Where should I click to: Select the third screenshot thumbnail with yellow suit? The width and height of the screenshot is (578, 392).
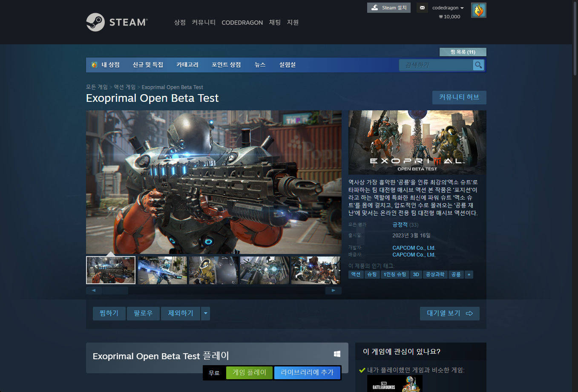(213, 270)
